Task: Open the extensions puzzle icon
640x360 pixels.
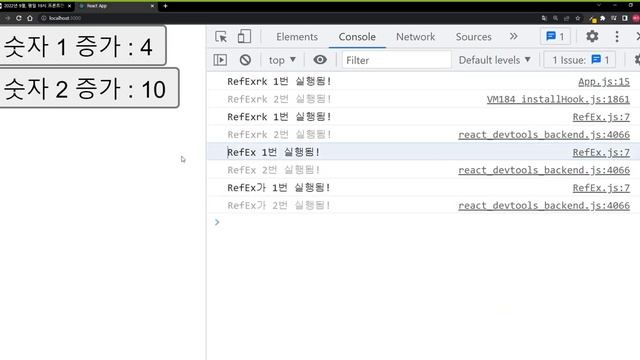Action: [602, 18]
